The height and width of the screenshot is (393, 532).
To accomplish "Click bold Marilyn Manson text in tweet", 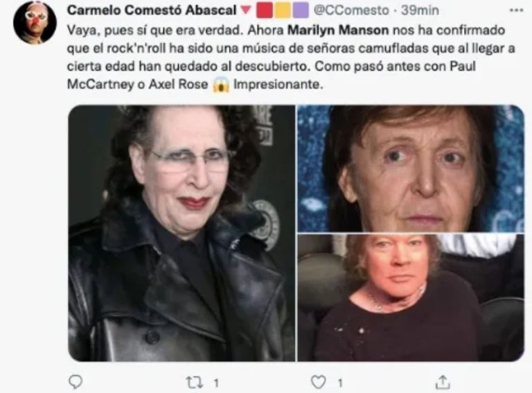I will click(338, 30).
